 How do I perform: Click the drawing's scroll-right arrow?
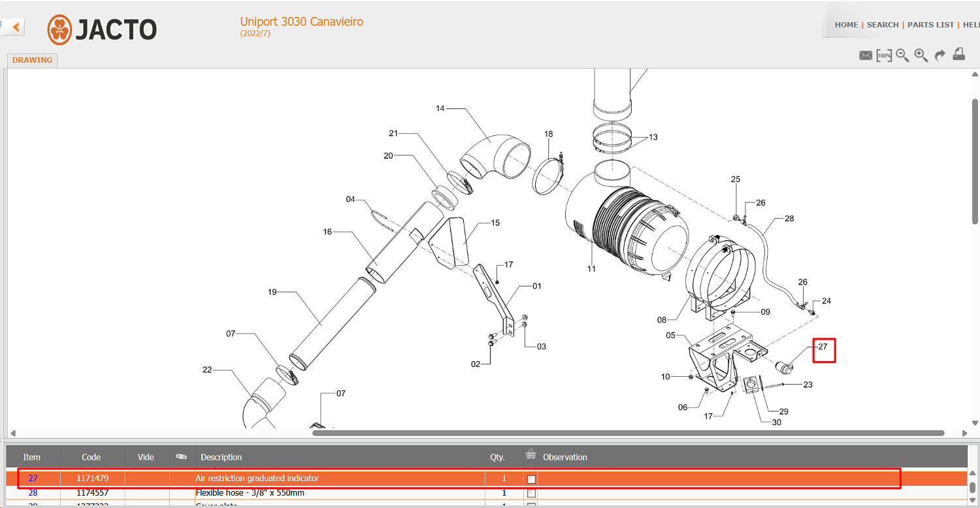click(x=965, y=433)
